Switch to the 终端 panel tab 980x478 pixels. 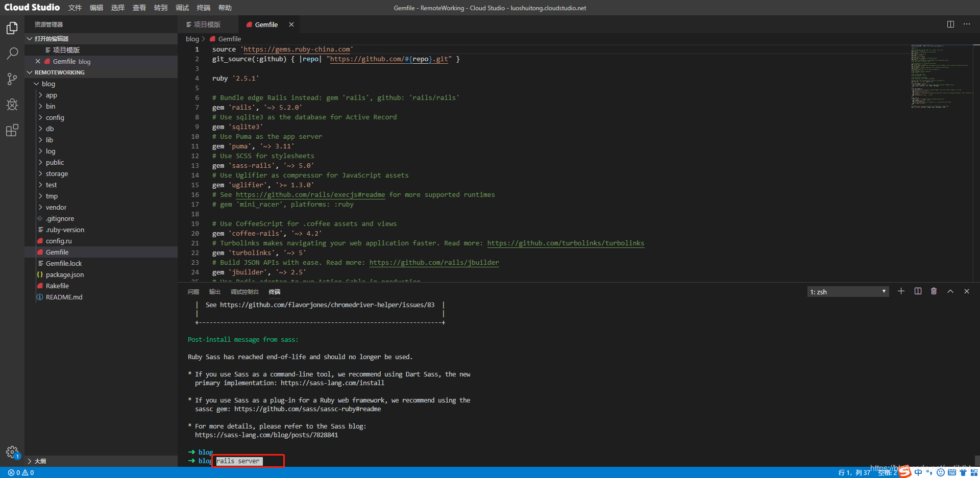(275, 292)
